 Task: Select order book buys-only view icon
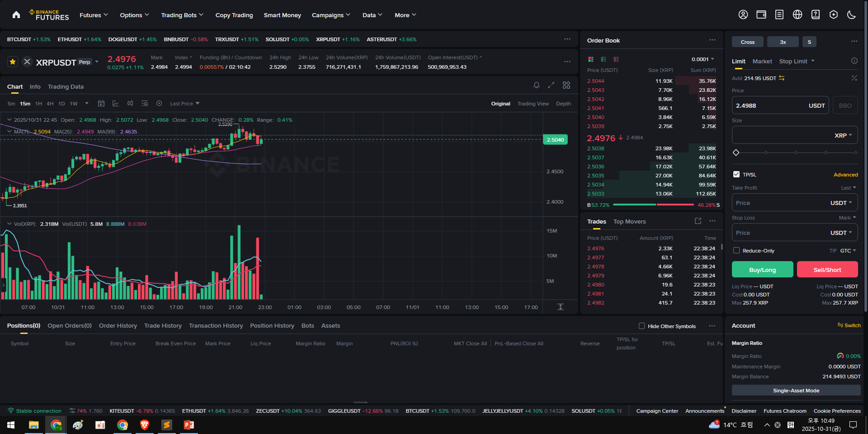[x=604, y=59]
